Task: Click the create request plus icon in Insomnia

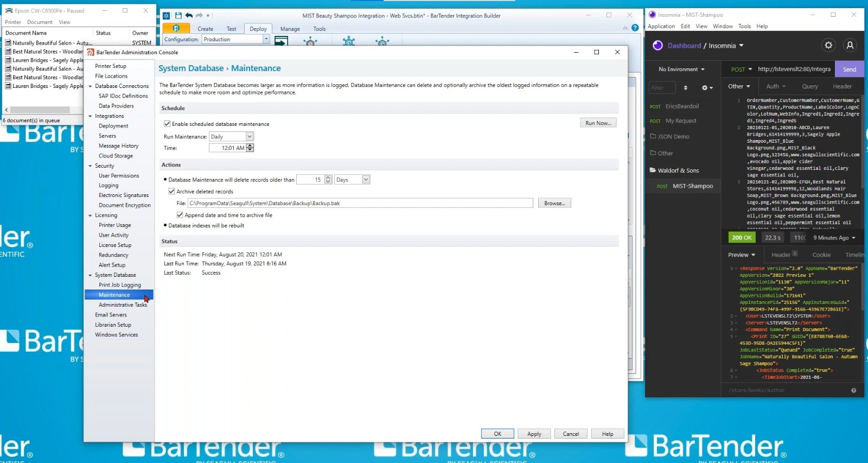Action: pyautogui.click(x=707, y=87)
